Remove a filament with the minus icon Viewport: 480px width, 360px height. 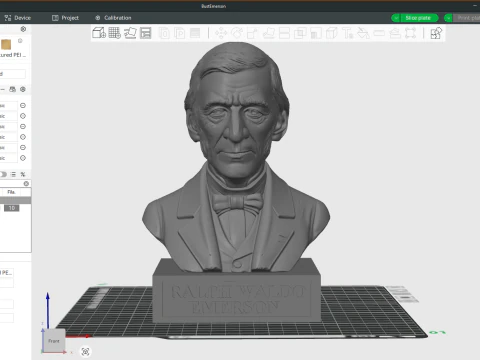tap(2, 89)
